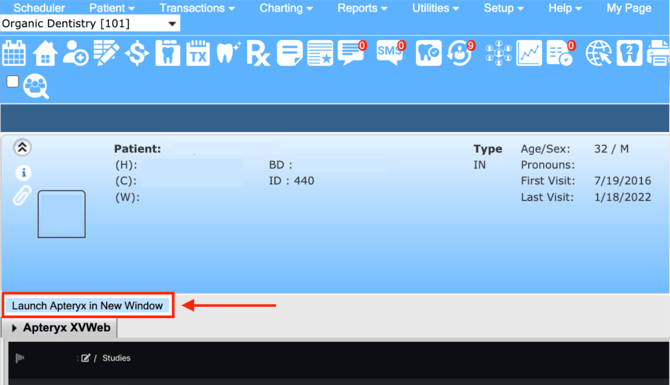
Task: Click the printer icon
Action: [658, 53]
